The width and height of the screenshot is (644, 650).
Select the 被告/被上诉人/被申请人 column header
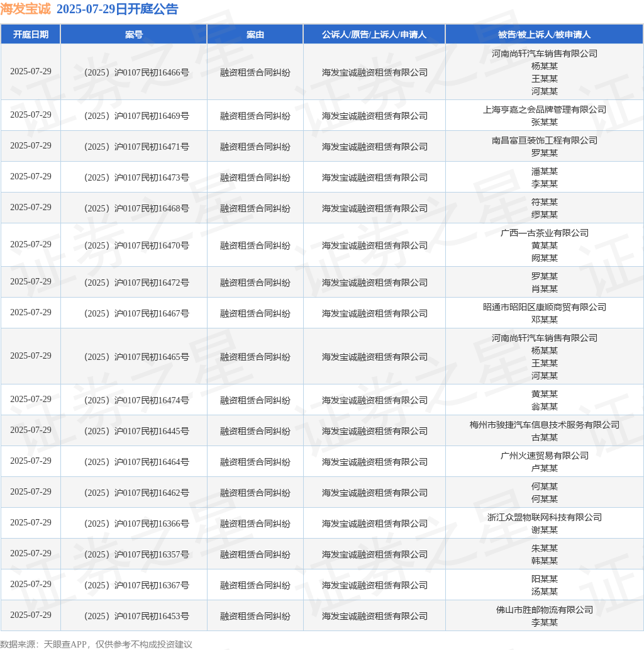(x=544, y=35)
